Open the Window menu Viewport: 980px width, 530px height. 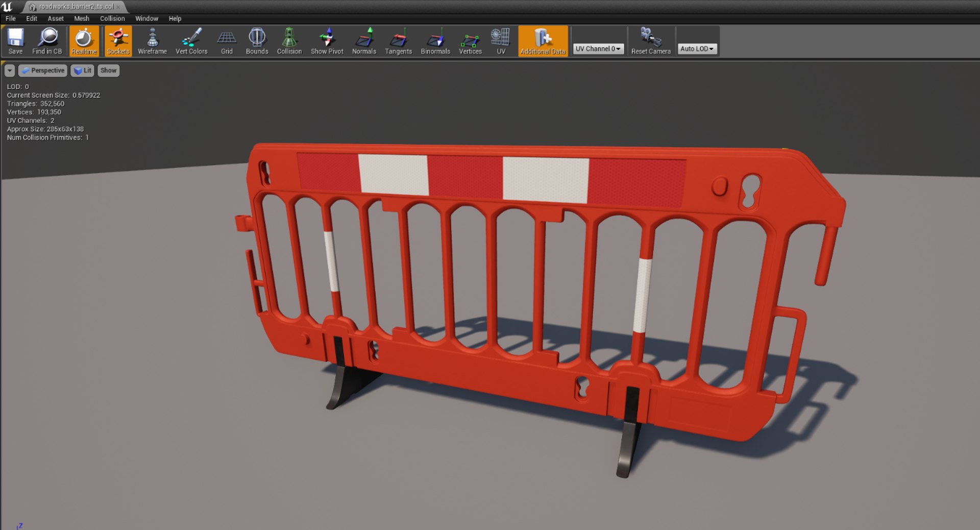tap(146, 18)
